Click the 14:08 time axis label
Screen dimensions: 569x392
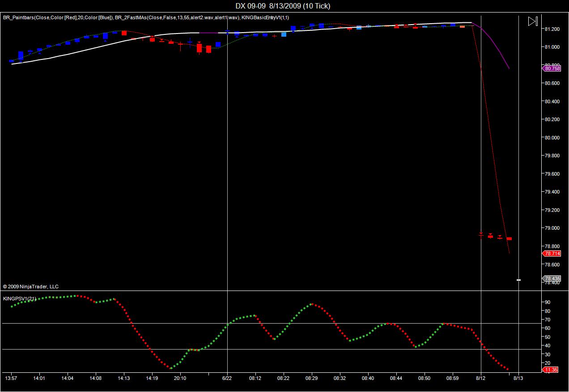click(x=96, y=378)
